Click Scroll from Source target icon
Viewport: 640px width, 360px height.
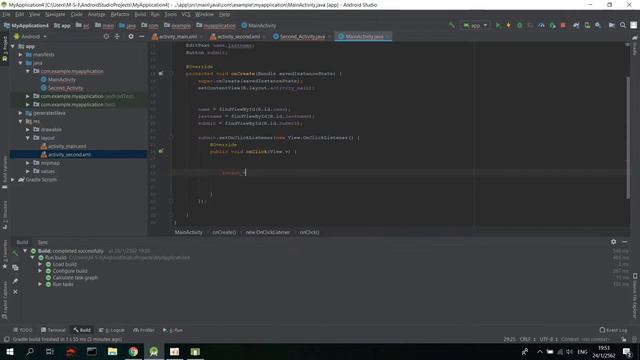point(106,36)
